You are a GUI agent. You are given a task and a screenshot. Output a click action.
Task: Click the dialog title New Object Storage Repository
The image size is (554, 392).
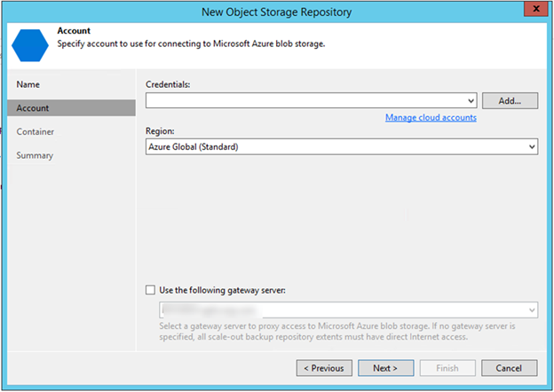pyautogui.click(x=277, y=12)
